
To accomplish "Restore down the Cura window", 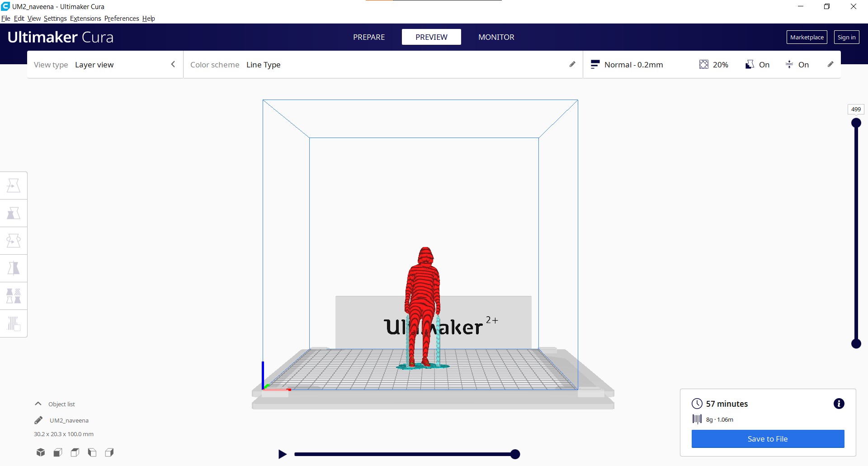I will pyautogui.click(x=827, y=6).
